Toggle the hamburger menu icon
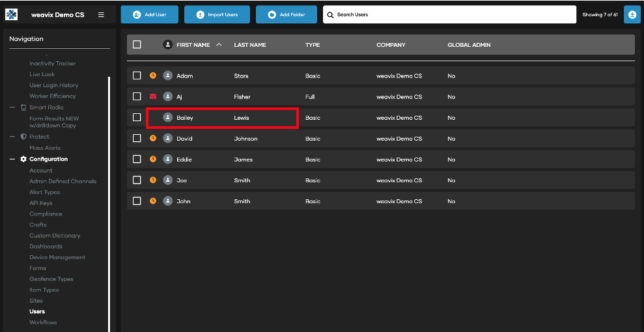 101,14
